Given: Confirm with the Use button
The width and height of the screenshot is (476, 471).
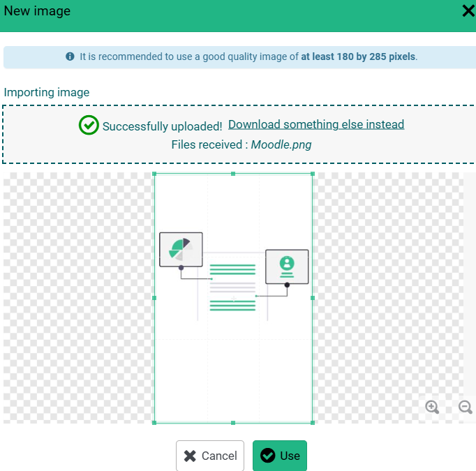Looking at the screenshot, I should pos(280,456).
